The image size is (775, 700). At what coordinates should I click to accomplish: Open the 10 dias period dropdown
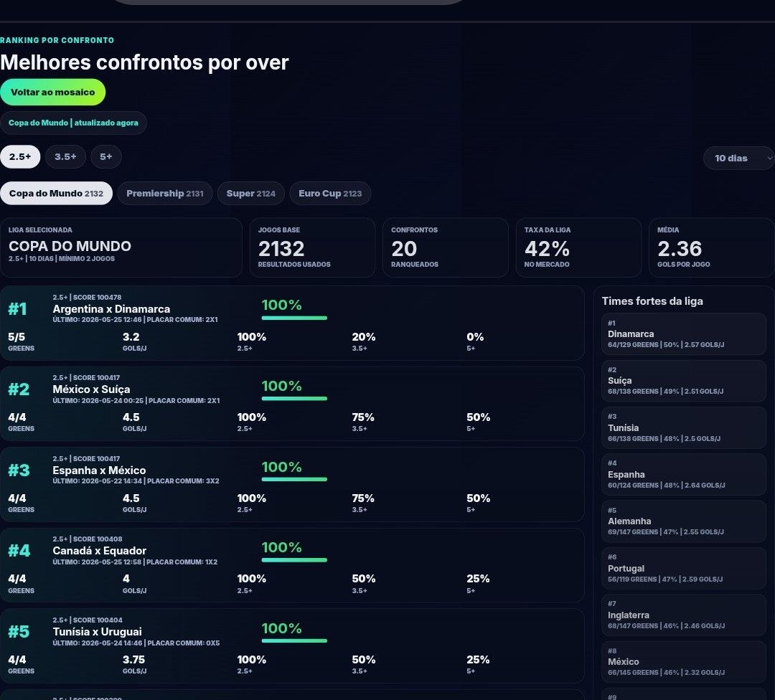[739, 158]
